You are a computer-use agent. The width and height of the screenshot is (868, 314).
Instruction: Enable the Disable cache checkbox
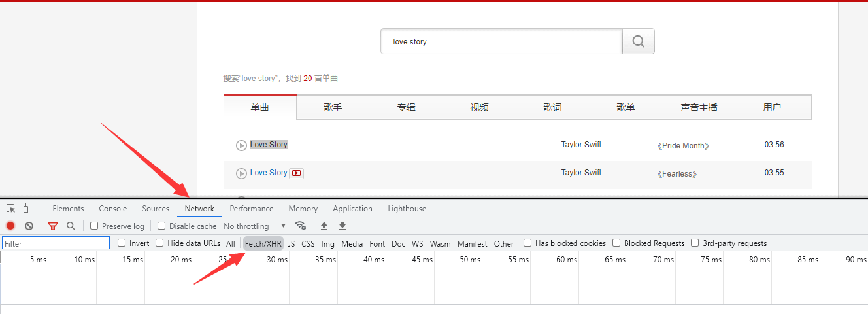coord(161,226)
